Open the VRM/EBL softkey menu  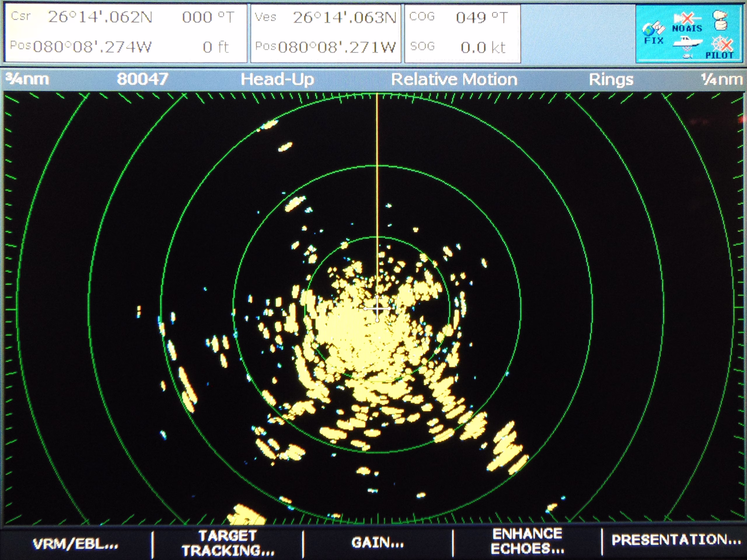point(76,543)
